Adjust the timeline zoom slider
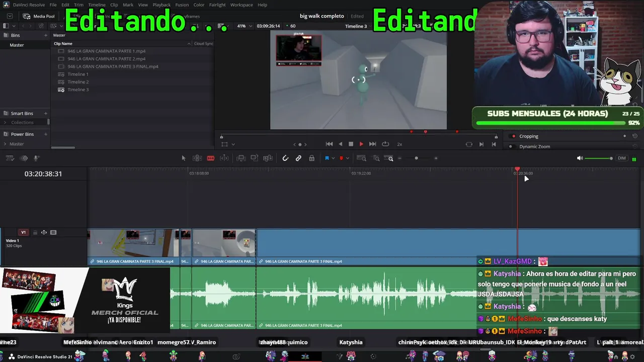 pos(416,158)
